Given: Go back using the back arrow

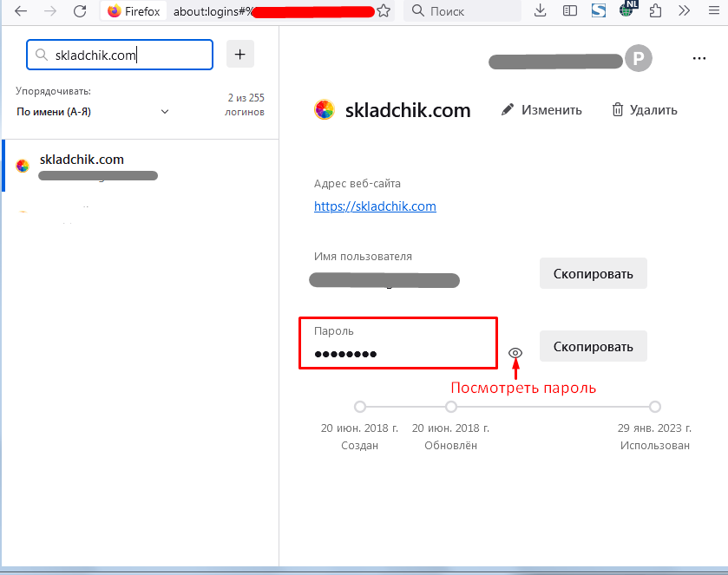Looking at the screenshot, I should pos(21,10).
